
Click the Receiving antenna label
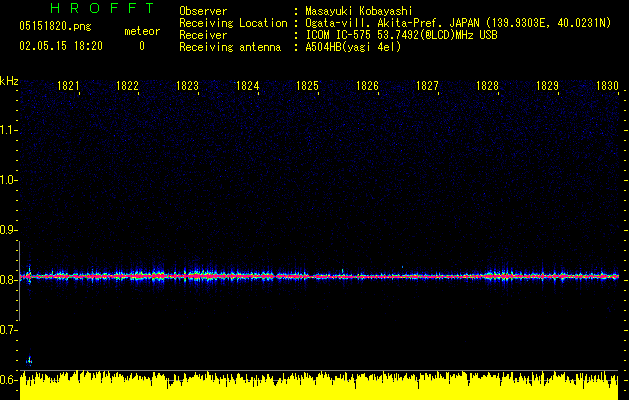(x=230, y=47)
